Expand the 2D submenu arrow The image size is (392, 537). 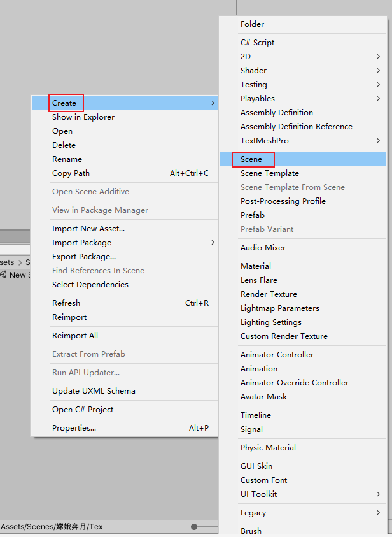tap(378, 57)
